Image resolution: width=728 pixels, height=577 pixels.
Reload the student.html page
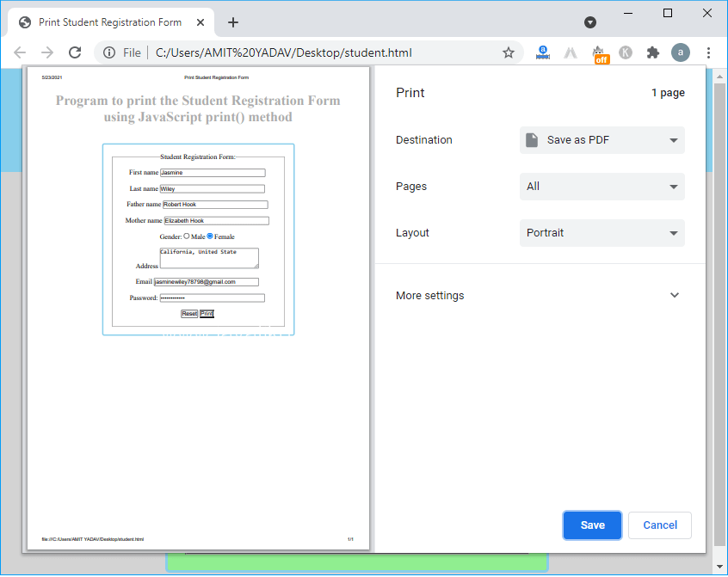coord(75,52)
